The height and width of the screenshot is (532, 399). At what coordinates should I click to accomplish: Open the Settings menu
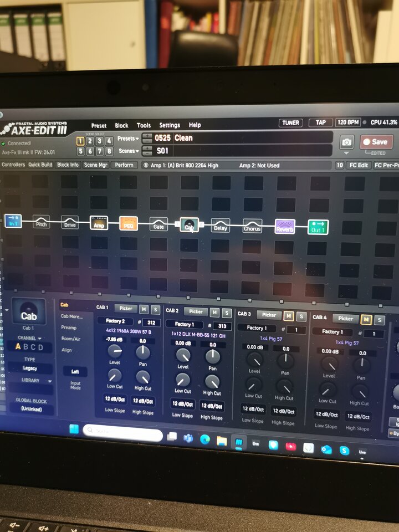(x=170, y=125)
